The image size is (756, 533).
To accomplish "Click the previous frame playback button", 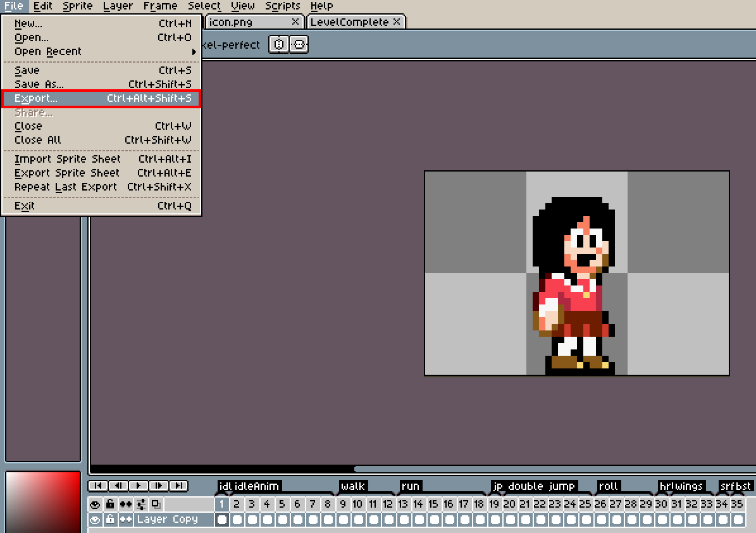I will 118,486.
